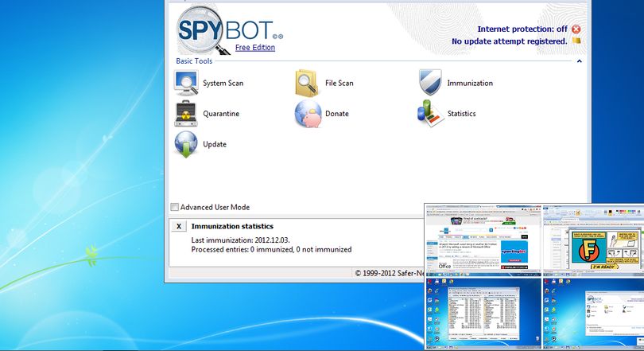Select the browser window thumbnail showing Office article
644x351 pixels.
tap(483, 240)
